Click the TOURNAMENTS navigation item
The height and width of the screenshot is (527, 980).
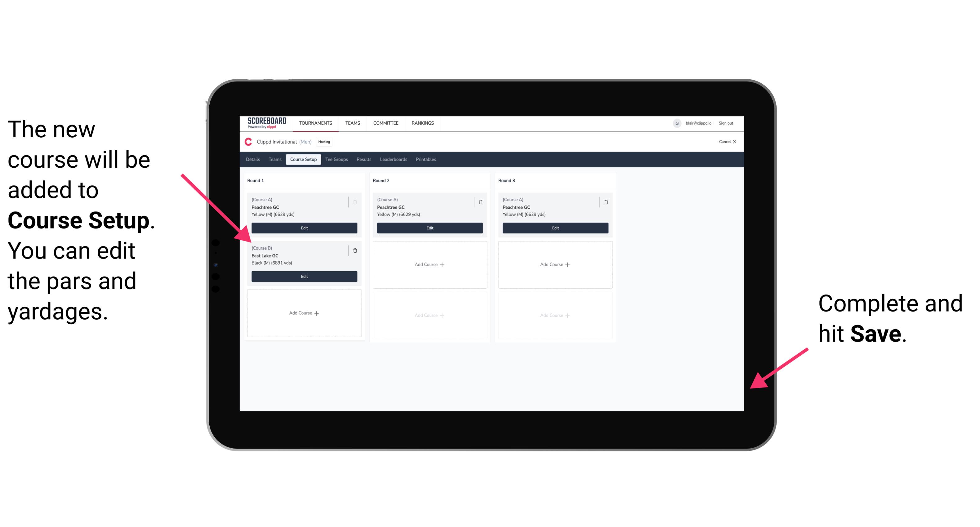pos(316,123)
